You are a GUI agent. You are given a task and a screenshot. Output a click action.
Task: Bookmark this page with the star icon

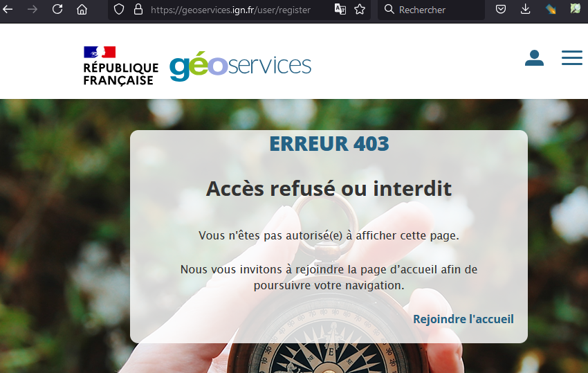(x=360, y=9)
